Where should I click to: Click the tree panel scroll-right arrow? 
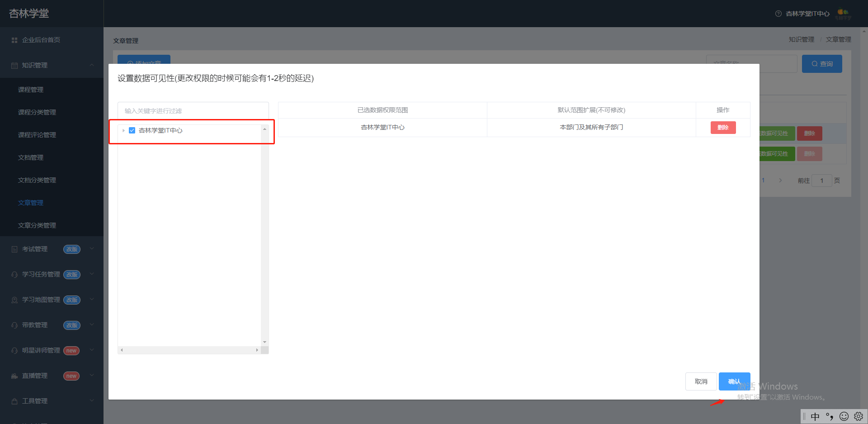coord(257,350)
